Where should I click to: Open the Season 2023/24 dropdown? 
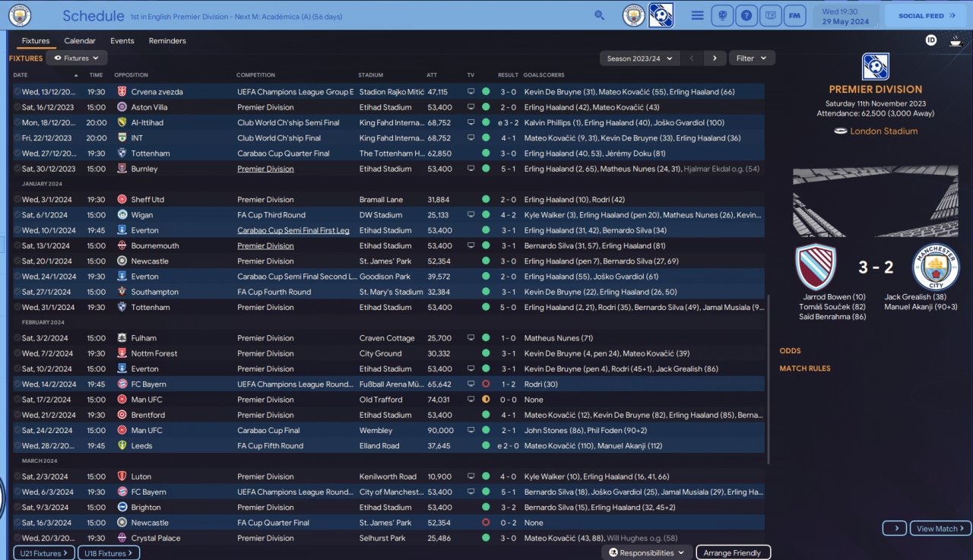tap(639, 59)
